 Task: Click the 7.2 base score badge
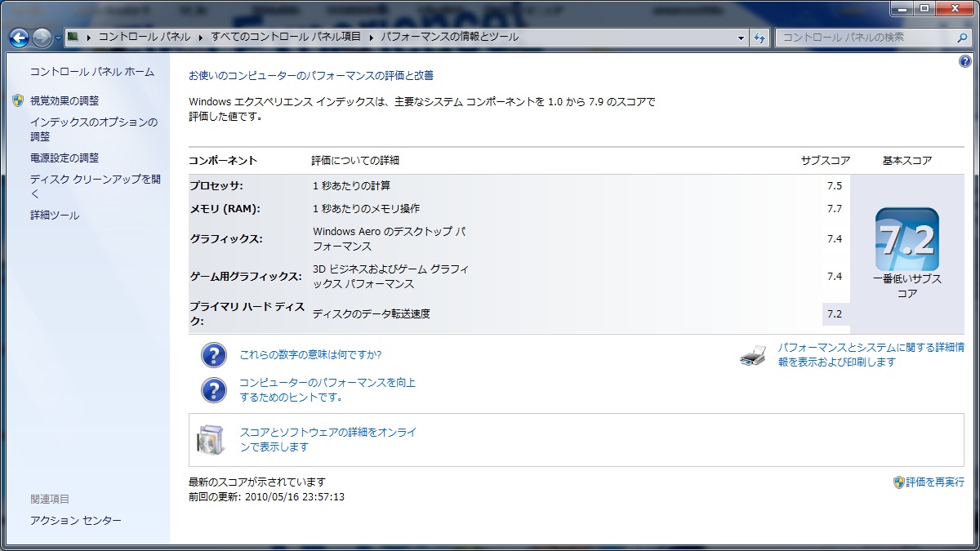pyautogui.click(x=906, y=239)
